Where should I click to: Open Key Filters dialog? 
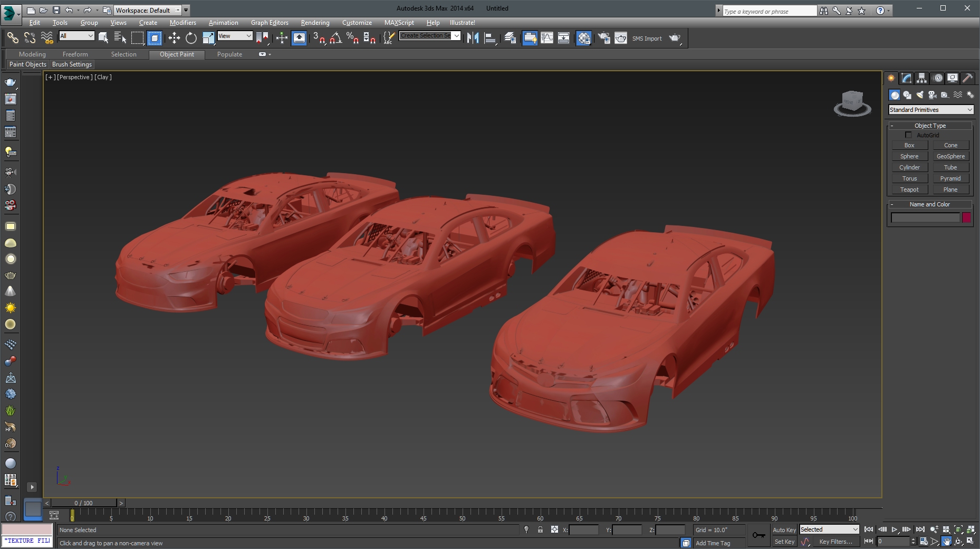[835, 542]
